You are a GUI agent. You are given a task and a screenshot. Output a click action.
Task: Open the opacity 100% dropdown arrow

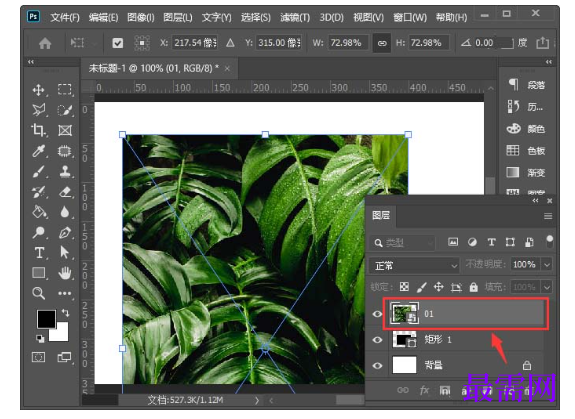pos(547,265)
